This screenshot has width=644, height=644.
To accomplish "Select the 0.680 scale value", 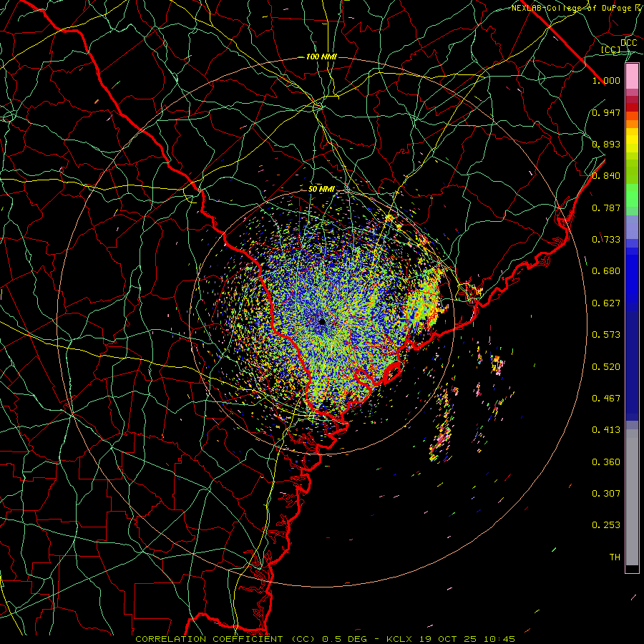I will point(606,271).
